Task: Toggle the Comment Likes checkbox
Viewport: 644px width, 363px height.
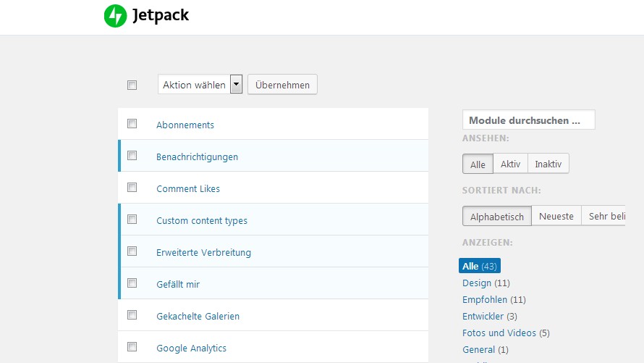Action: 132,188
